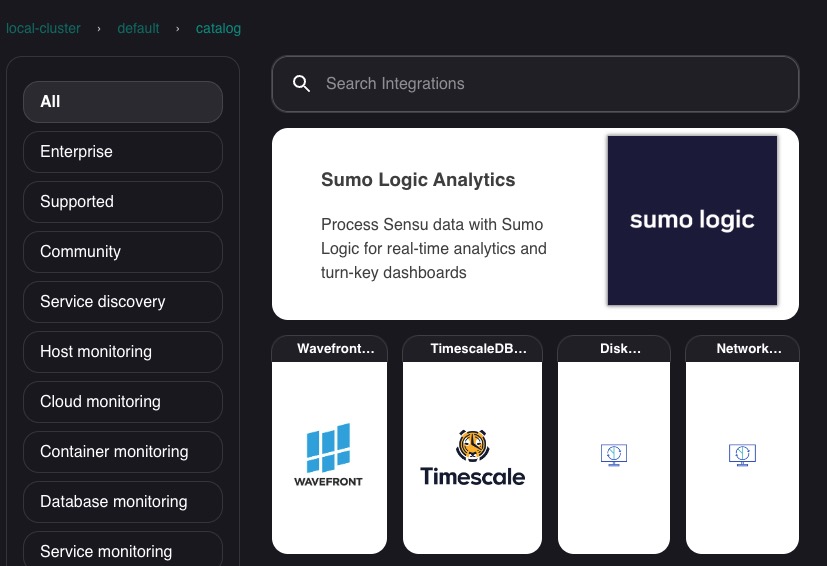Click the monitor icon in Disk card

click(614, 455)
